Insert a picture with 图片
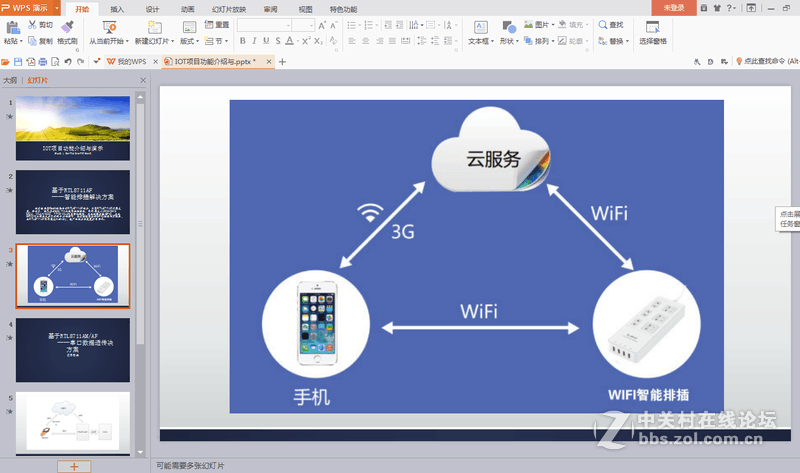The width and height of the screenshot is (800, 473). [x=539, y=24]
